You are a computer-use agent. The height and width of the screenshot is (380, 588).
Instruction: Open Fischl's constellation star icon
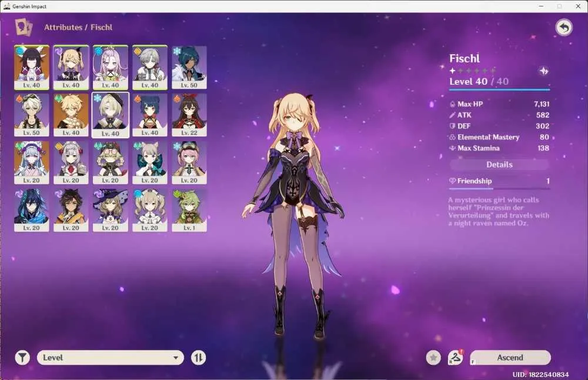click(x=543, y=71)
